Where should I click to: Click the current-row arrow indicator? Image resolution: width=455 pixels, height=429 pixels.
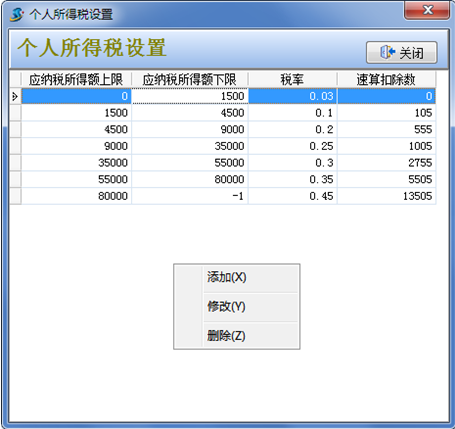coord(15,96)
